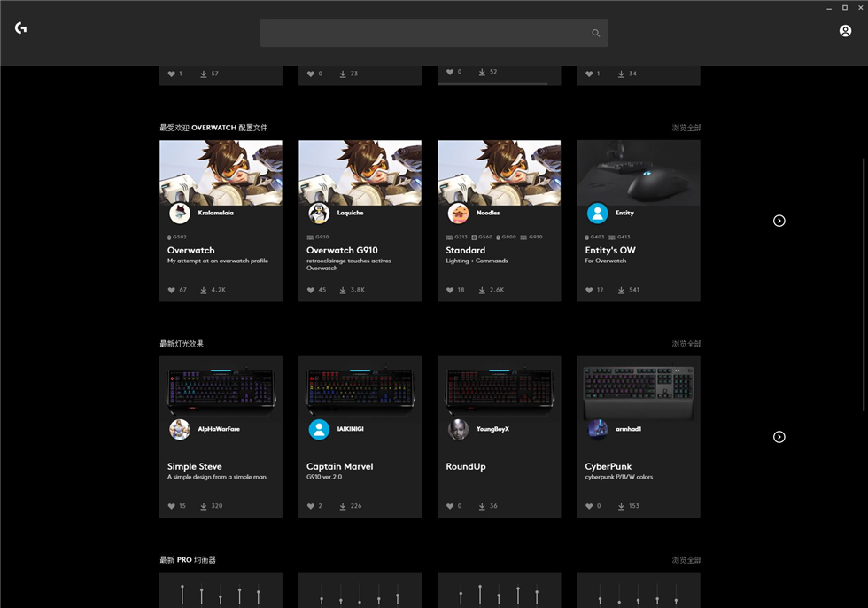868x608 pixels.
Task: Open armhad1's avatar
Action: pos(597,429)
